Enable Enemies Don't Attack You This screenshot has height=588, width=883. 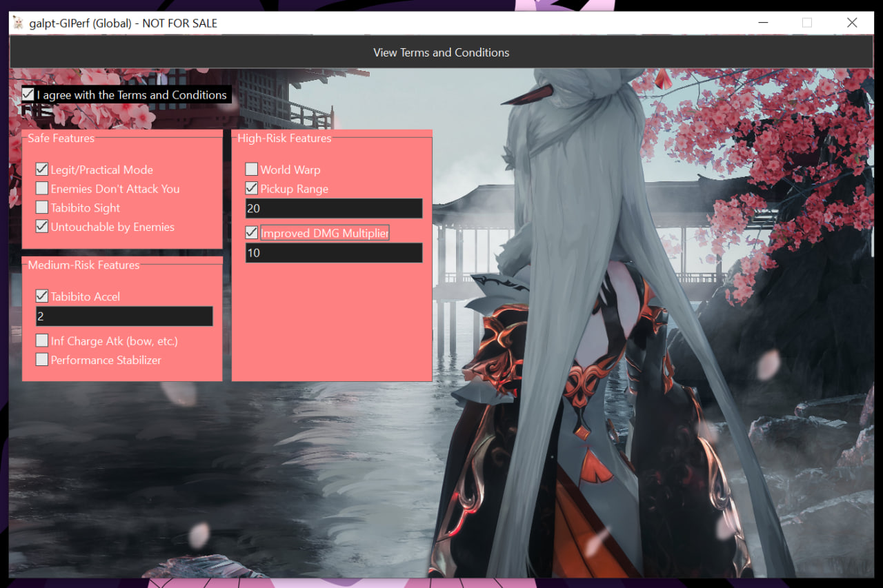pos(42,188)
